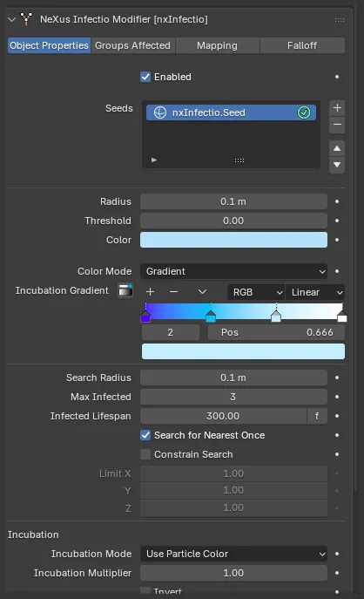Animate the Enabled property dot

click(337, 77)
